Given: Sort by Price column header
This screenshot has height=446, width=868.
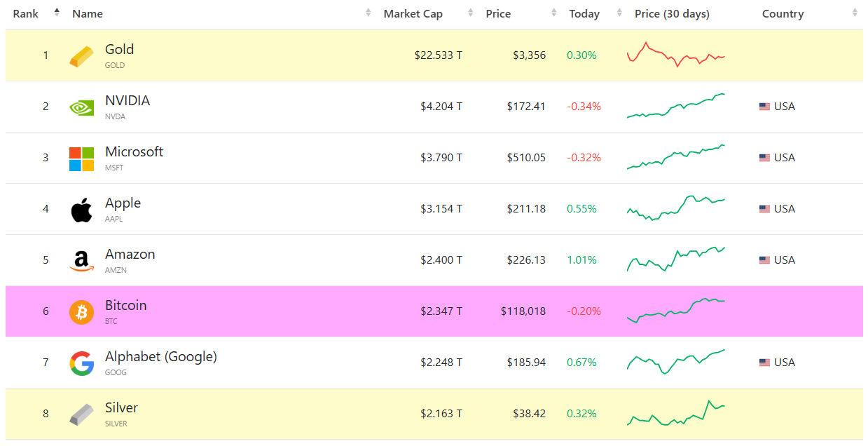Looking at the screenshot, I should tap(498, 14).
